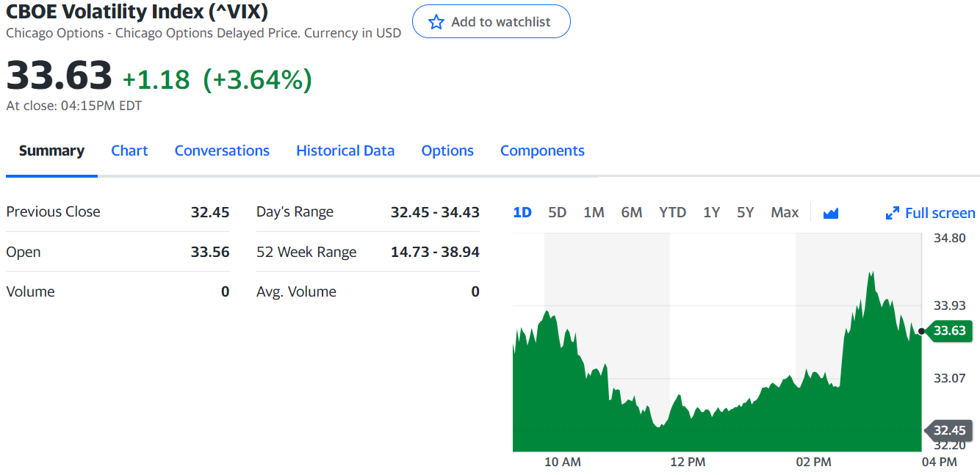Click the 33.93 y-axis label

[x=950, y=305]
